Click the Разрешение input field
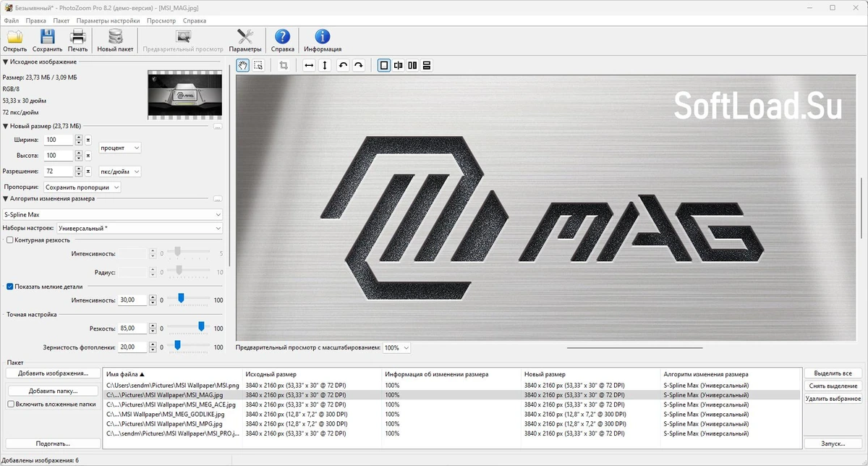Image resolution: width=868 pixels, height=466 pixels. point(59,171)
